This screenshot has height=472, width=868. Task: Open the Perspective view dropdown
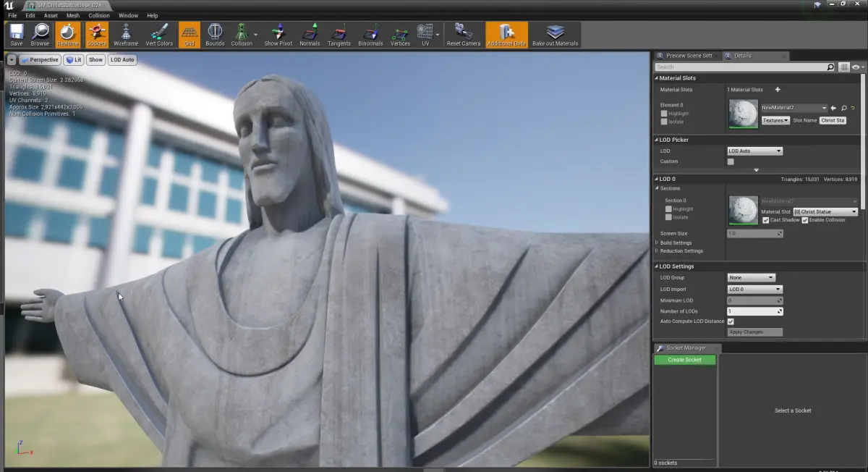pyautogui.click(x=40, y=59)
